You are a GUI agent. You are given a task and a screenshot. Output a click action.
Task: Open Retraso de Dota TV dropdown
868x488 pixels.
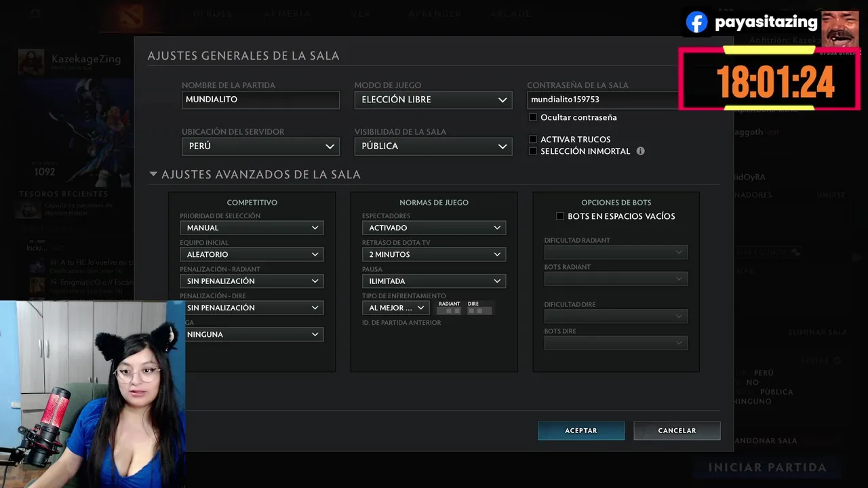(434, 254)
